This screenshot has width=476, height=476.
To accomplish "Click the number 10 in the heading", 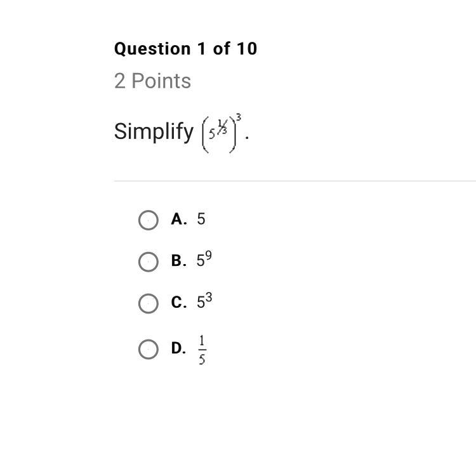I will coord(247,49).
